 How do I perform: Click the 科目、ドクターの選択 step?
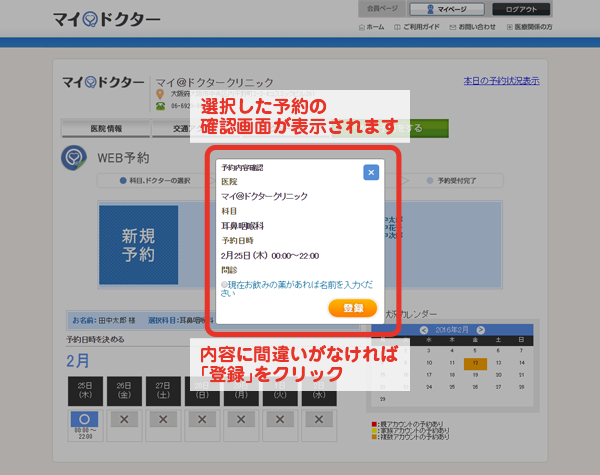click(x=155, y=181)
